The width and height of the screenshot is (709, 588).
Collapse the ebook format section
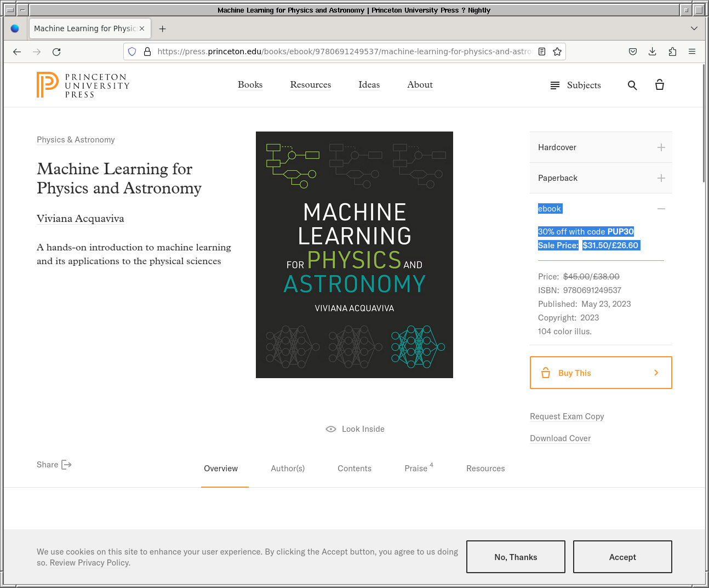(661, 209)
